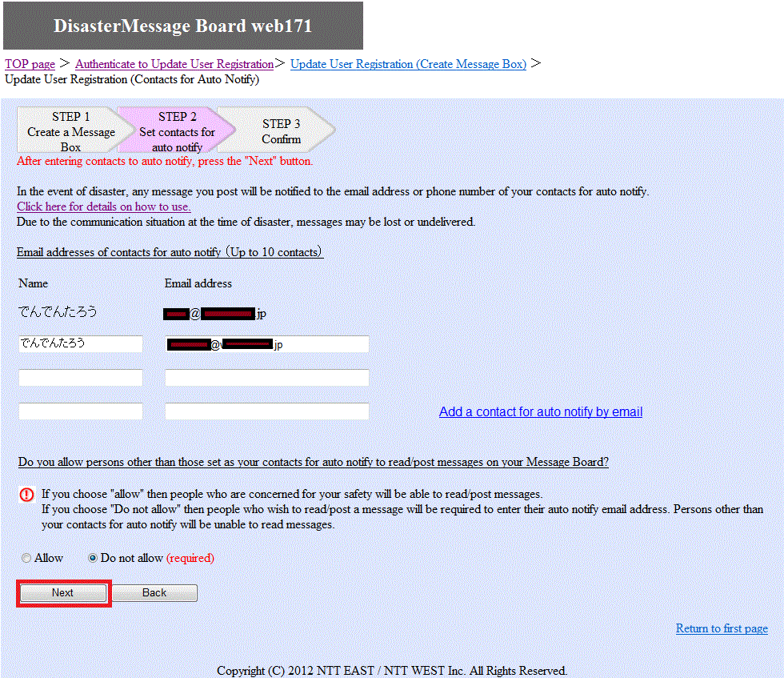Select the Do not allow radio button
The height and width of the screenshot is (678, 784).
point(93,558)
